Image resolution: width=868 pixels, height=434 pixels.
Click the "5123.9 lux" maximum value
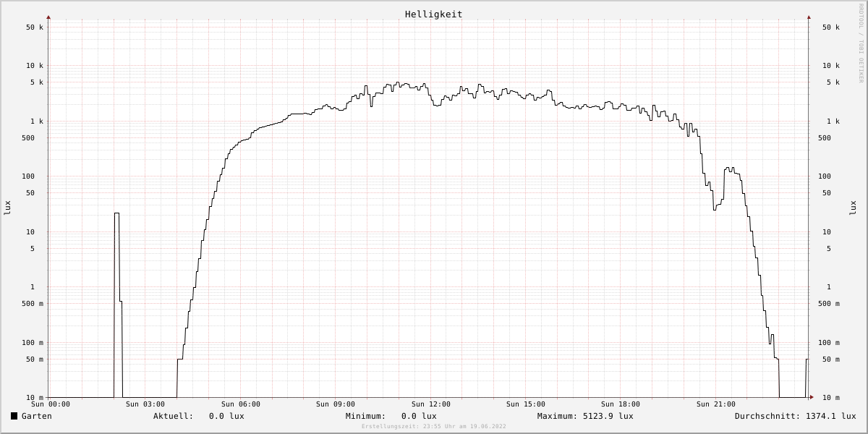coord(608,416)
